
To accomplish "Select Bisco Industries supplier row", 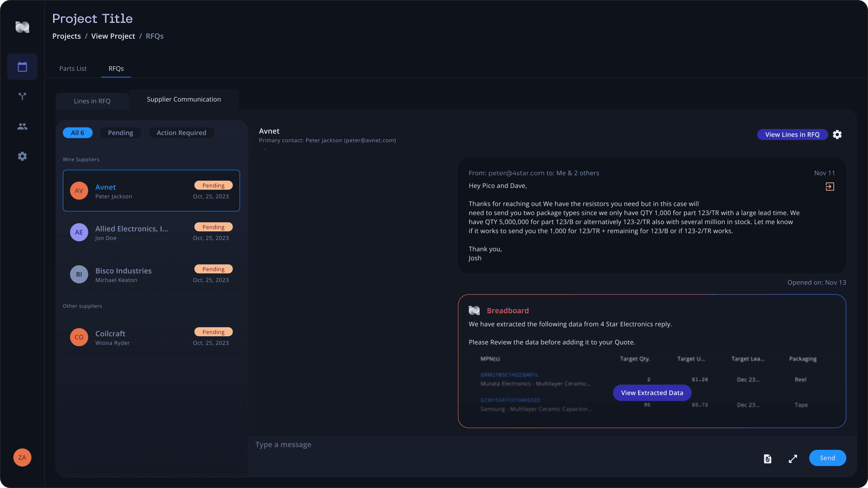I will click(151, 274).
